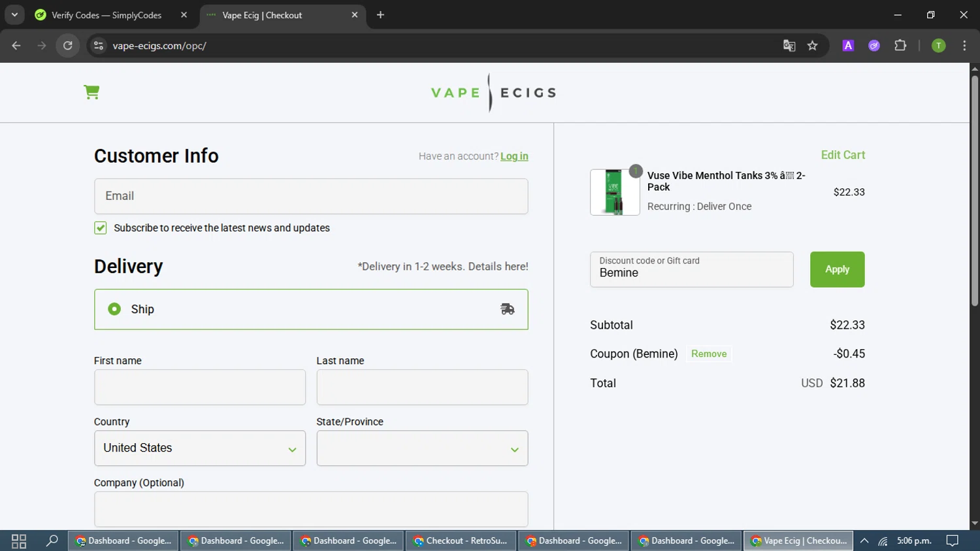Select the Vape Ecig | Checkout browser tab

point(283,15)
